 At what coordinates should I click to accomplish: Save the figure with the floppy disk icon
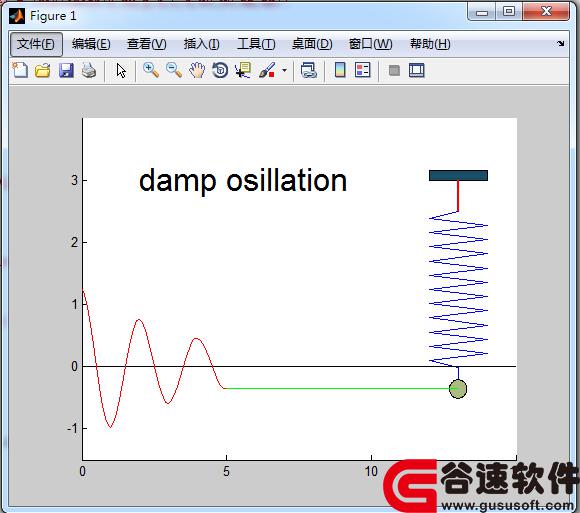pyautogui.click(x=66, y=70)
